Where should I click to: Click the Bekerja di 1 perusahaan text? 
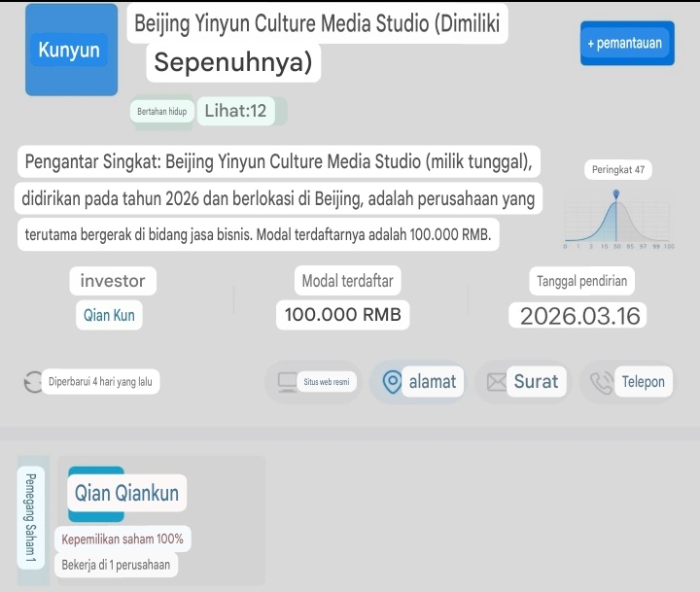(x=116, y=565)
